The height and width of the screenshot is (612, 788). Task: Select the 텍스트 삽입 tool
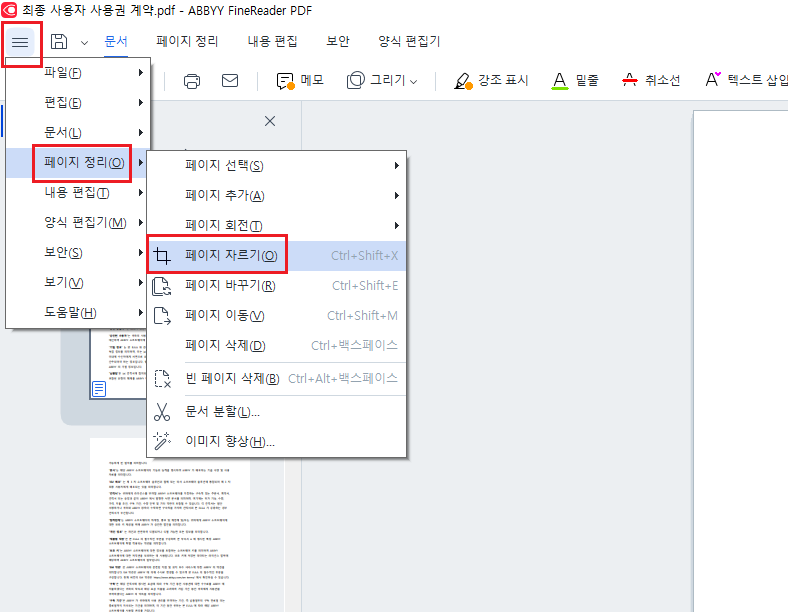(746, 80)
